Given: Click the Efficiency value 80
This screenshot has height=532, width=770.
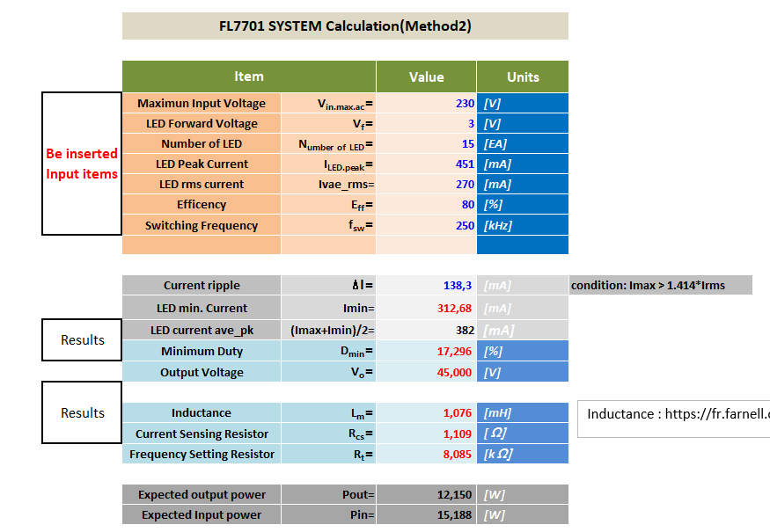Looking at the screenshot, I should [426, 204].
